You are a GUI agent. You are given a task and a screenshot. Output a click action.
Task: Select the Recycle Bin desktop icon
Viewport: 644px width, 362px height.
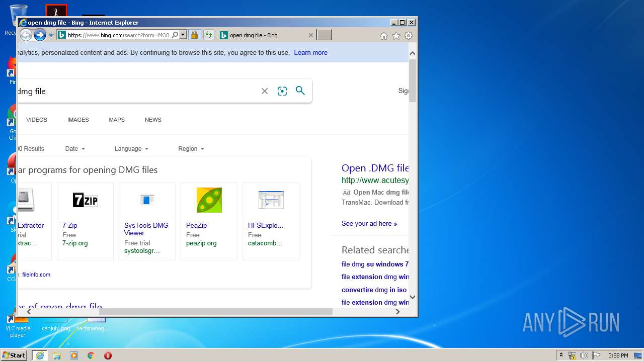pyautogui.click(x=10, y=20)
